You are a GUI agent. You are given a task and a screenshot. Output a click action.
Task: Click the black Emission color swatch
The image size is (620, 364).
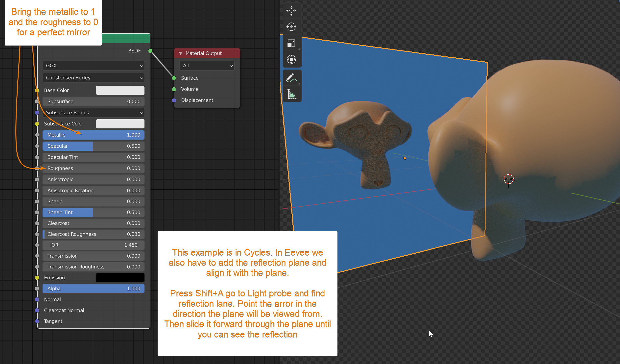click(x=120, y=278)
